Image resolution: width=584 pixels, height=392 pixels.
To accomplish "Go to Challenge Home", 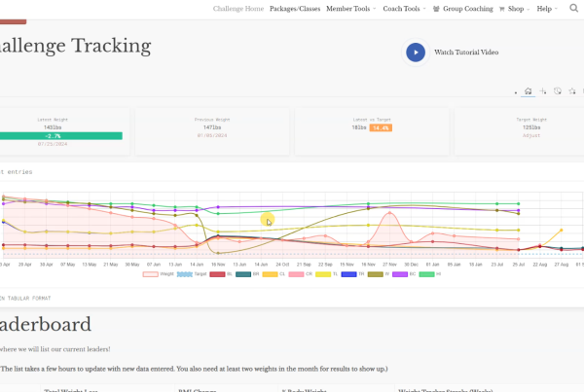I will point(237,9).
